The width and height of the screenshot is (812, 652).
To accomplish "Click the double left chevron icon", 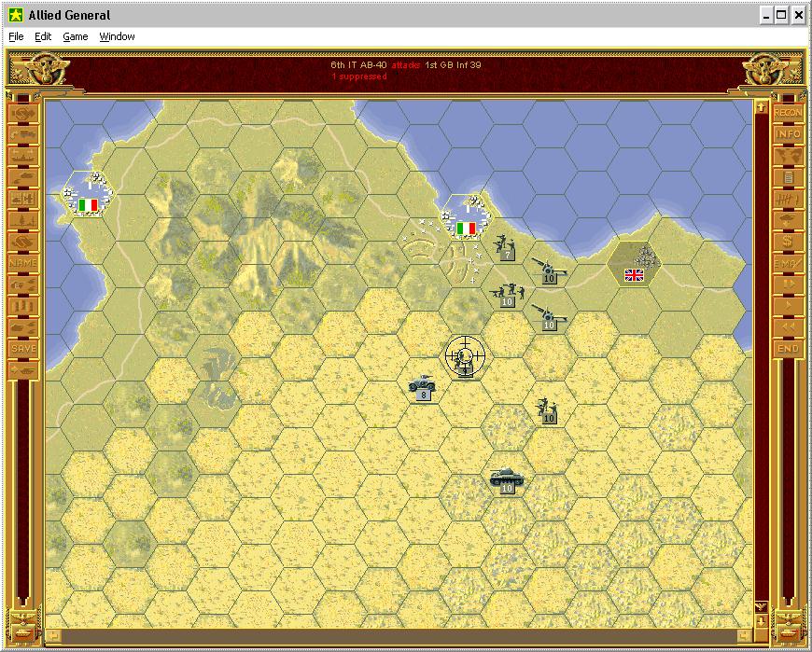I will (788, 327).
